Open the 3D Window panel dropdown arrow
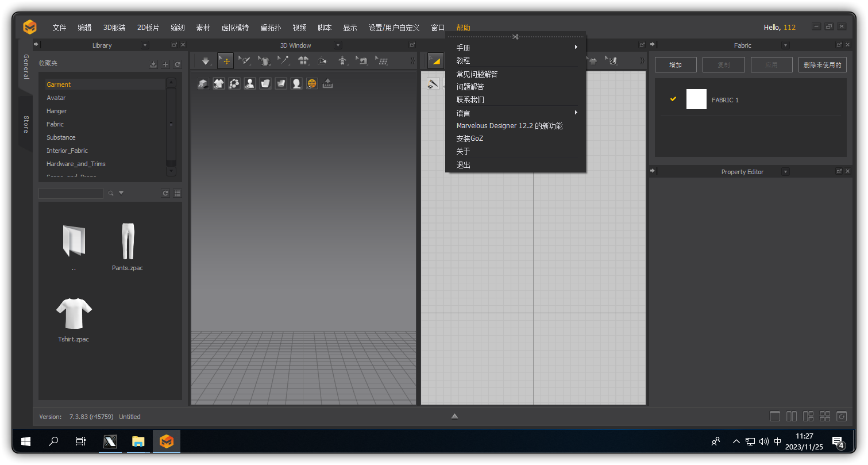The width and height of the screenshot is (868, 465). pos(338,45)
